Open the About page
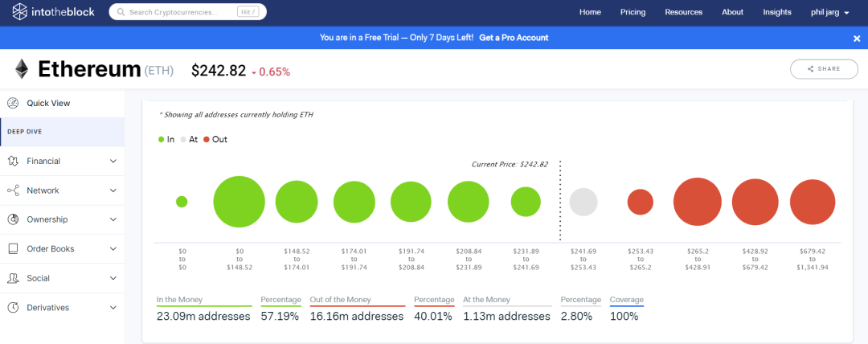This screenshot has width=868, height=344. [732, 12]
